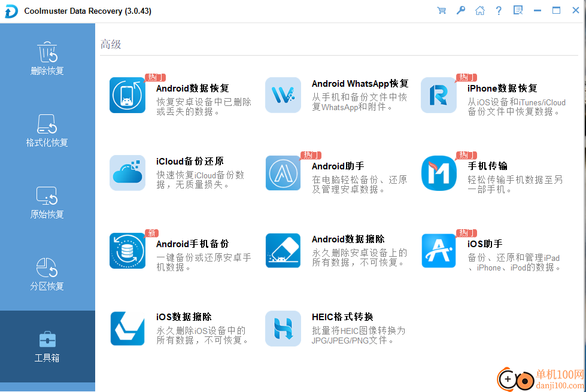Click description 备份、还原和管理iPad、iPhone、iPod的数据
Viewport: 586px width, 392px height.
[x=514, y=262]
